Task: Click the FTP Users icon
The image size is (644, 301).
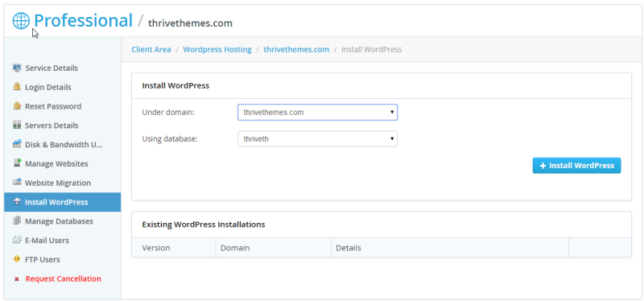Action: 17,259
